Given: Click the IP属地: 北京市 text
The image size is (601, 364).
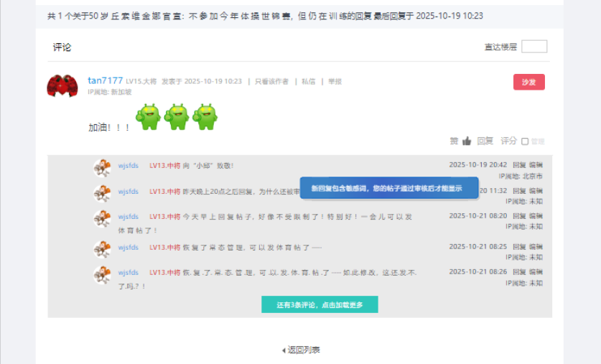Looking at the screenshot, I should point(521,176).
